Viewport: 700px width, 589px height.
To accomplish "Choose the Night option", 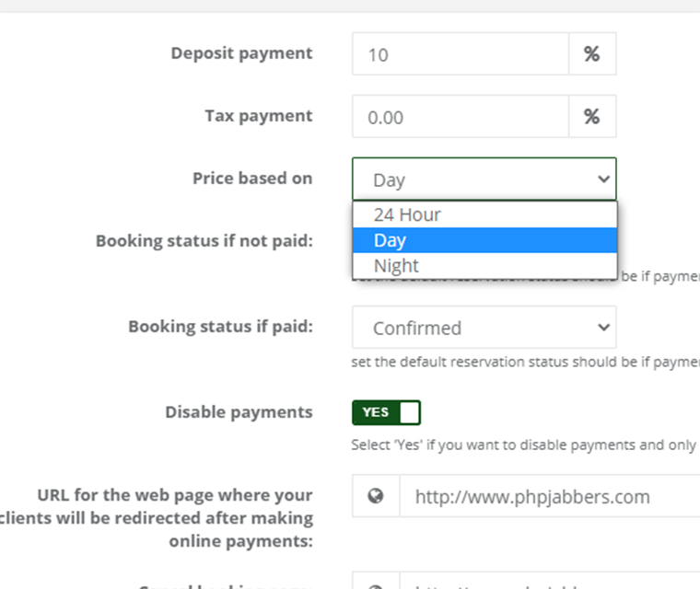I will pyautogui.click(x=484, y=265).
